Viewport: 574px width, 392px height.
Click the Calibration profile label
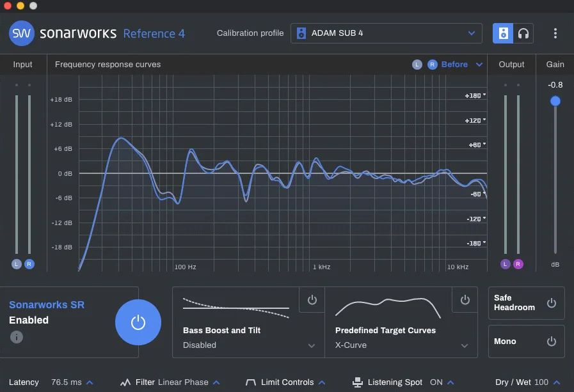click(x=250, y=33)
